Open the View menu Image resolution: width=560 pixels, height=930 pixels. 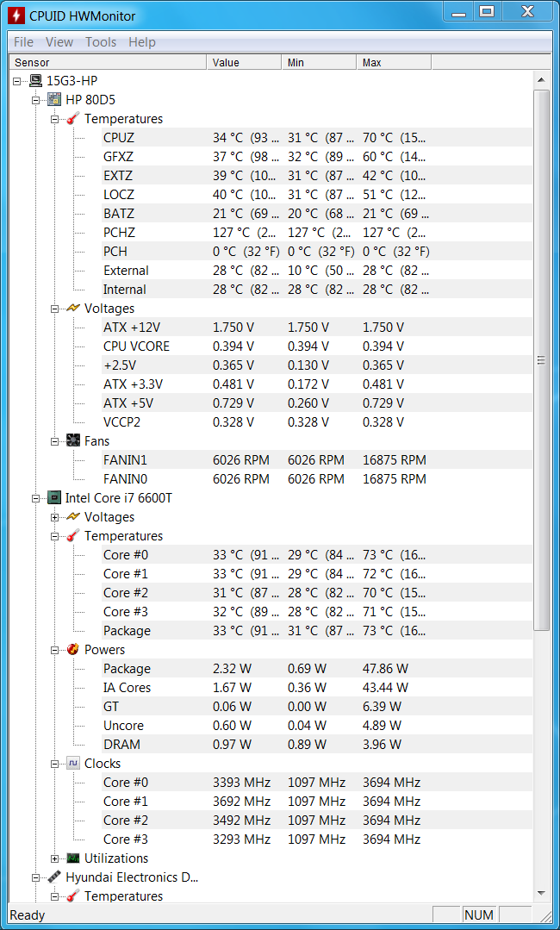[59, 42]
